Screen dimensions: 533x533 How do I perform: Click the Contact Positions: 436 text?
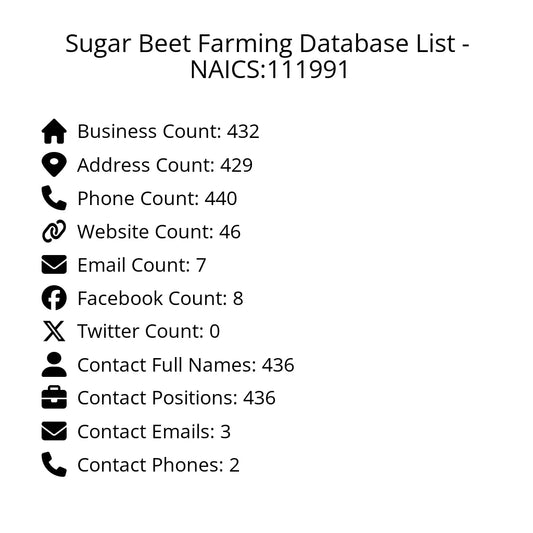point(176,398)
